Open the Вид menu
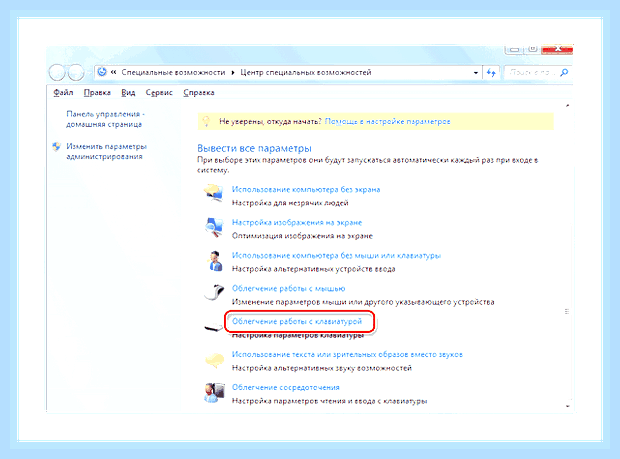 click(128, 93)
